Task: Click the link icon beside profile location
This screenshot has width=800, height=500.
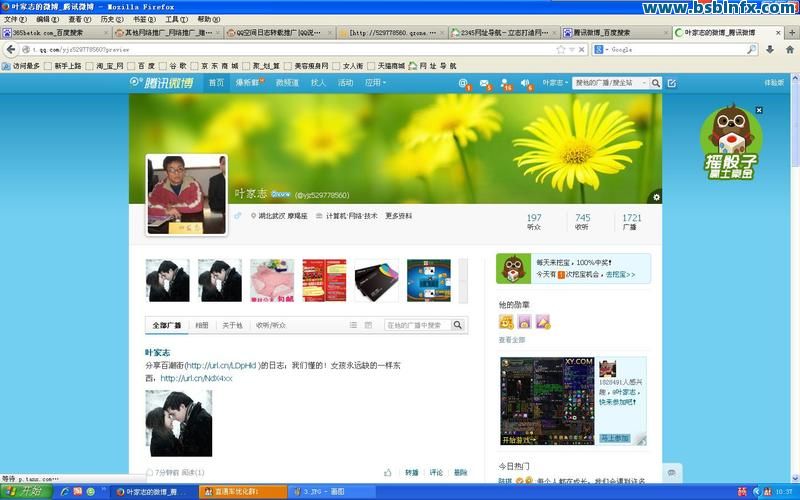Action: [x=238, y=216]
